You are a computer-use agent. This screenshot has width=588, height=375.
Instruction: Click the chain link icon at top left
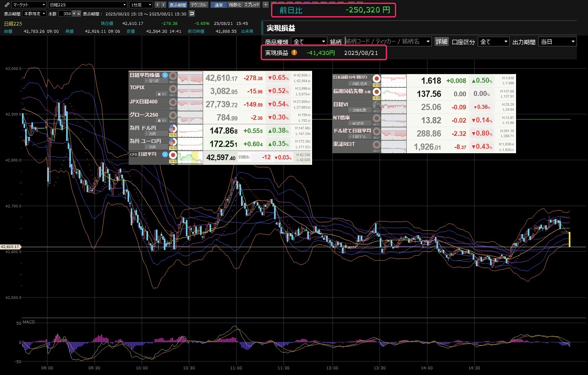(x=7, y=5)
